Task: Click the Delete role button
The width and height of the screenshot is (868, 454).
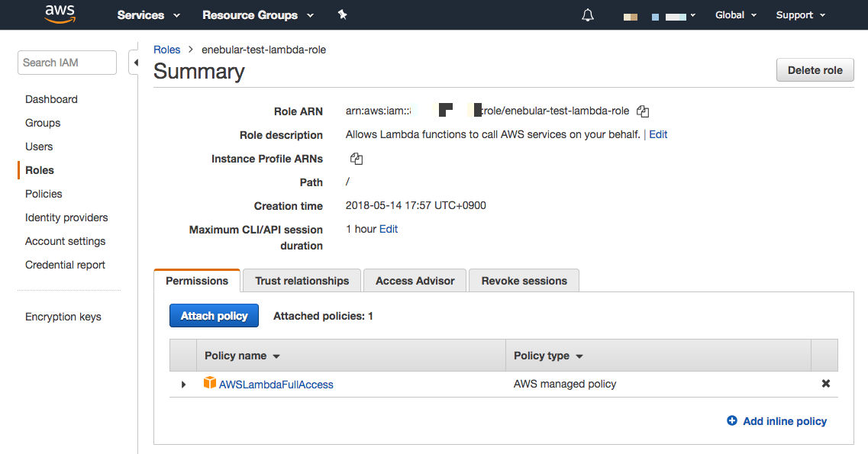Action: point(815,70)
